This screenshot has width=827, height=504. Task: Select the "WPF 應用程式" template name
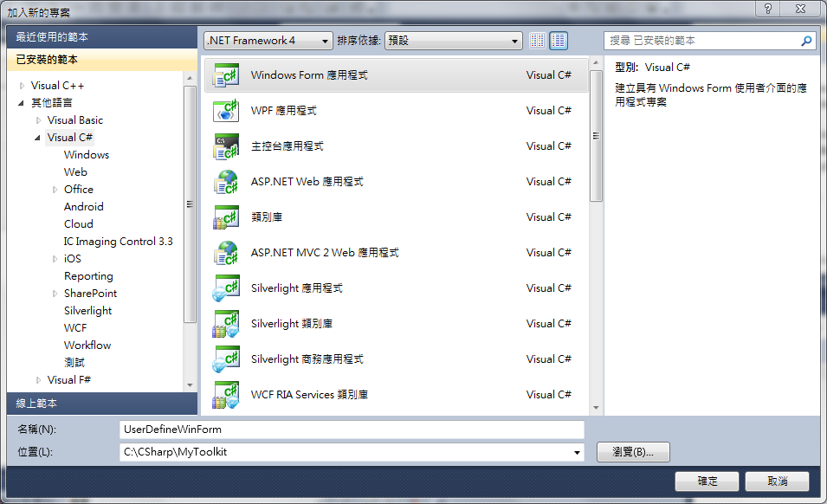[x=284, y=111]
